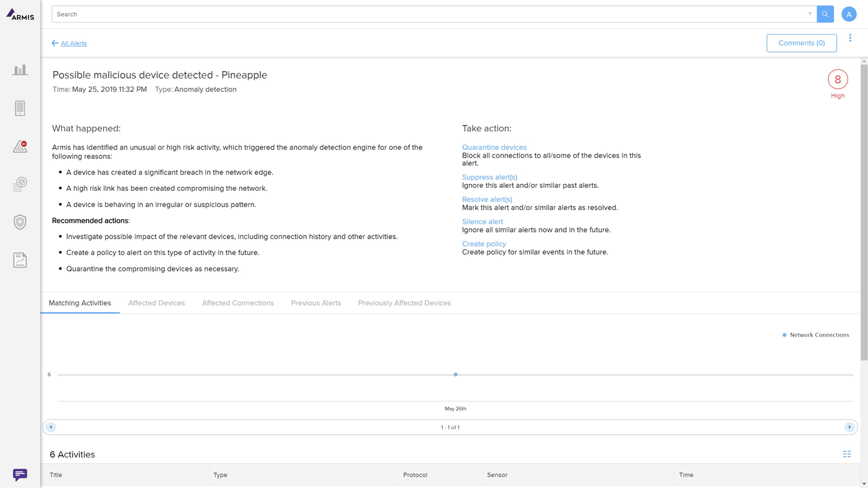Screen dimensions: 868x488
Task: Toggle the Network Connections legend visibility
Action: 816,335
